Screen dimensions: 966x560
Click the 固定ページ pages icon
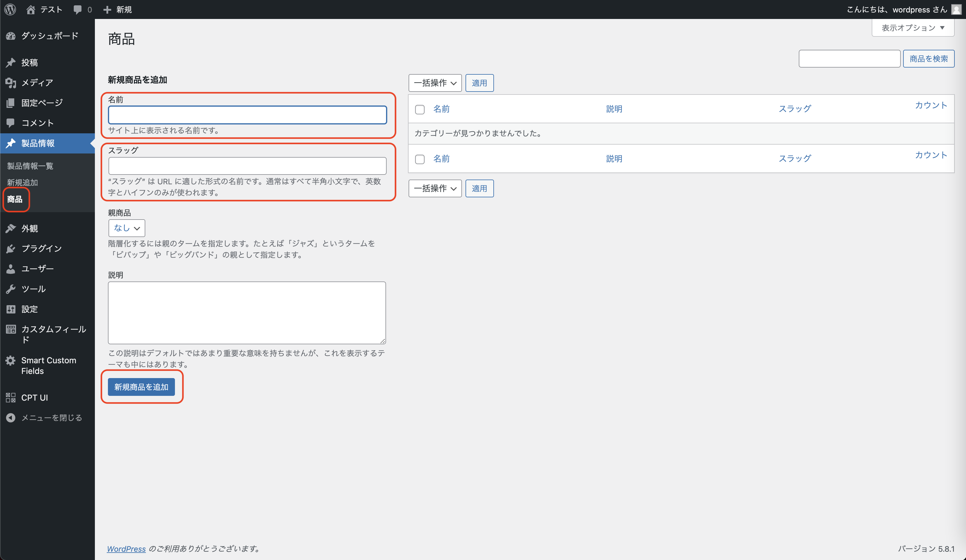click(x=11, y=103)
